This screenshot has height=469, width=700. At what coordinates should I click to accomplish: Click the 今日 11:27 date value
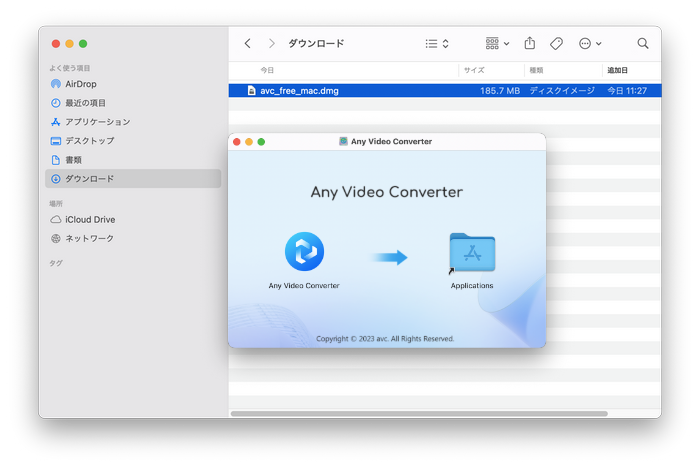(627, 91)
